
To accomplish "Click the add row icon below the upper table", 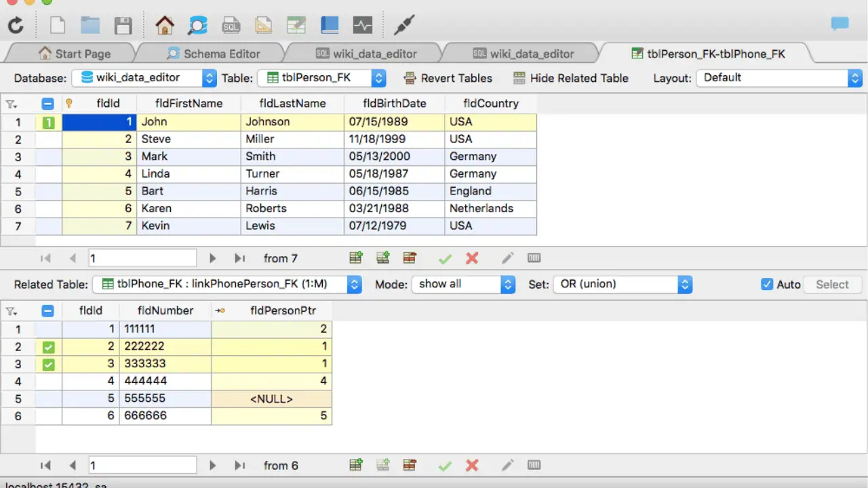I will (355, 258).
